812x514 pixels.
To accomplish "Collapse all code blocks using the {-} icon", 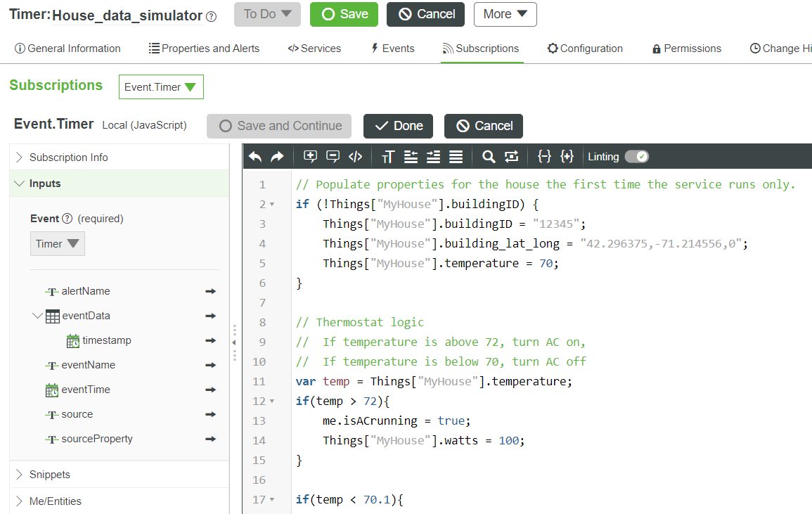I will (x=545, y=156).
